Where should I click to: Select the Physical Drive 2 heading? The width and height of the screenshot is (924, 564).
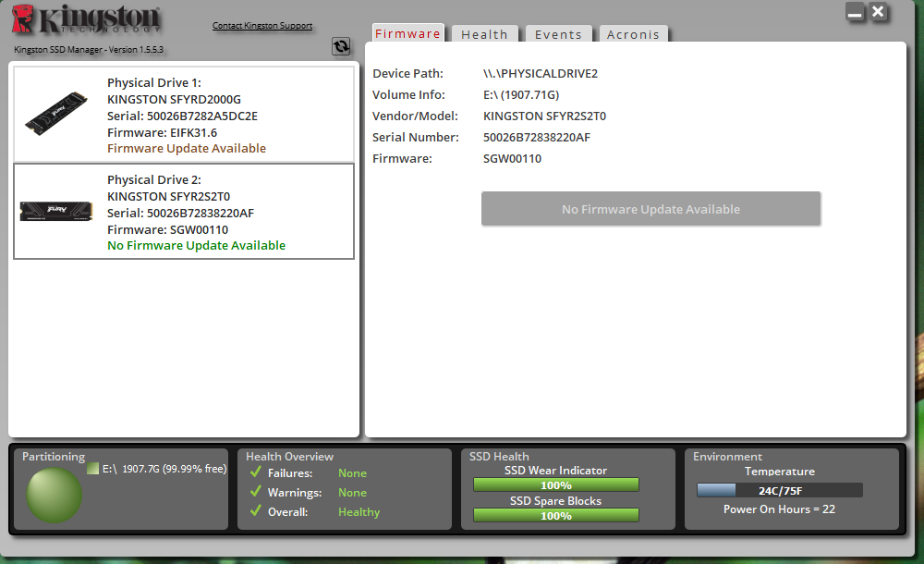153,180
